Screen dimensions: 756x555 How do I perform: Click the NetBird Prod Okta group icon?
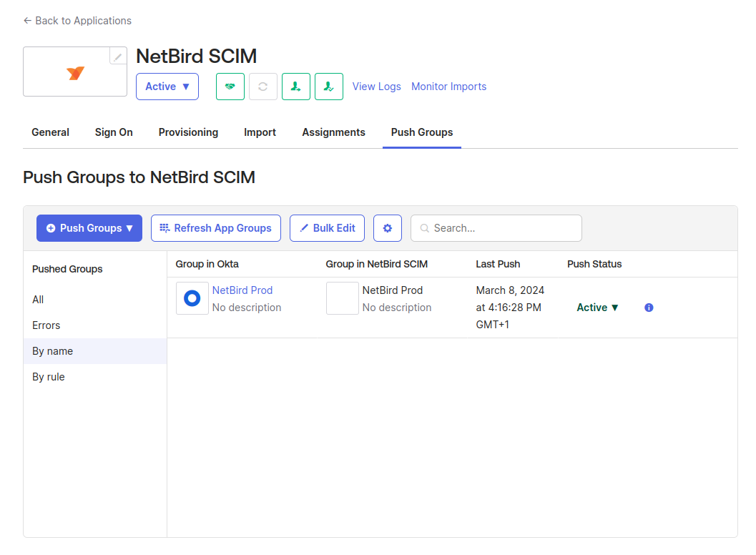click(x=192, y=298)
